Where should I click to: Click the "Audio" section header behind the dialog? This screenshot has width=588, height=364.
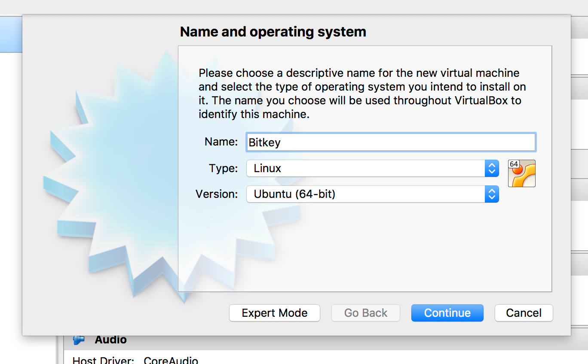click(x=111, y=340)
